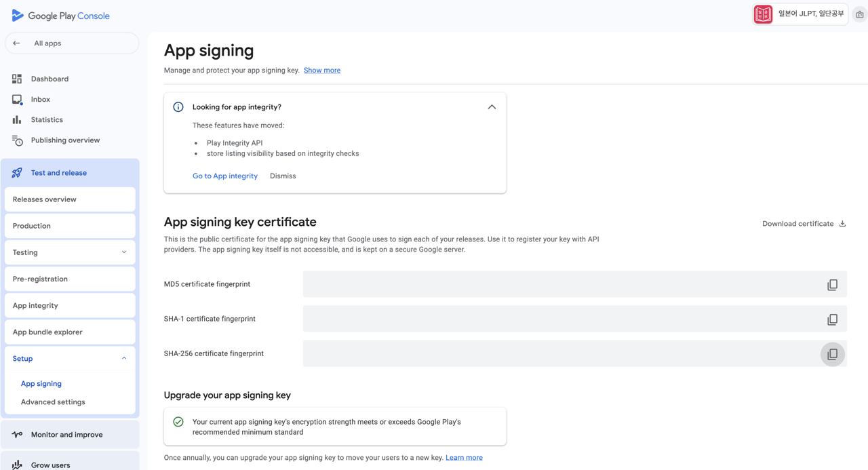Click the Download certificate icon
This screenshot has height=470, width=868.
click(842, 223)
